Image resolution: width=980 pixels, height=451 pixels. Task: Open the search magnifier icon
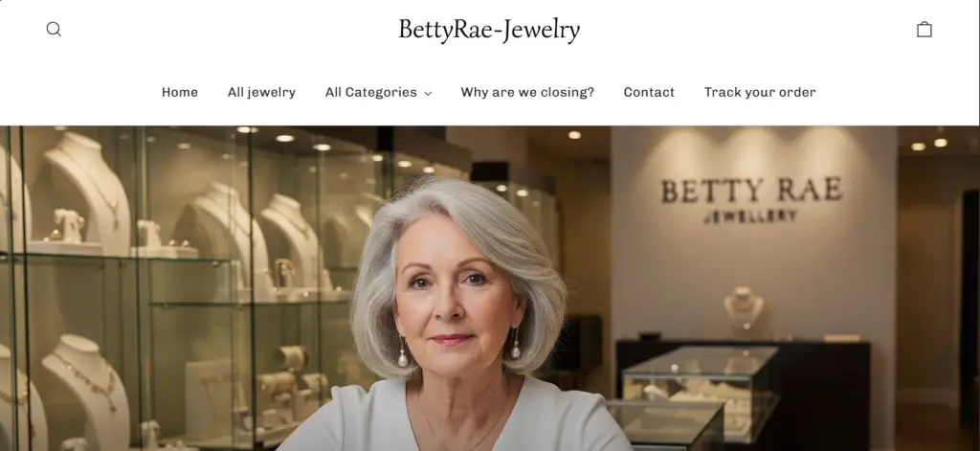point(54,30)
